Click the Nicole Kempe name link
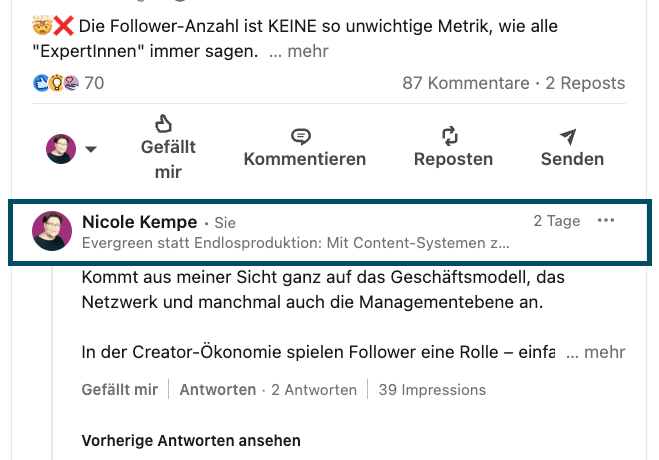Viewport: 659px width, 460px height. pyautogui.click(x=139, y=222)
